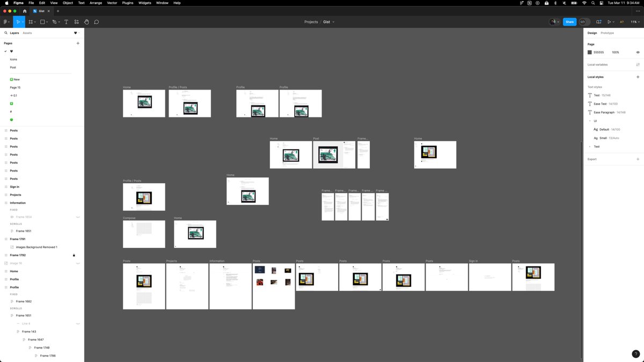
Task: Open the Figma main menu icon
Action: click(x=5, y=22)
